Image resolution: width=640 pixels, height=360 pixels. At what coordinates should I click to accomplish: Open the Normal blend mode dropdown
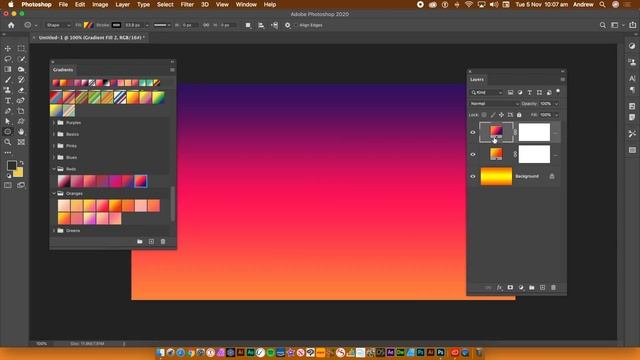pos(494,104)
